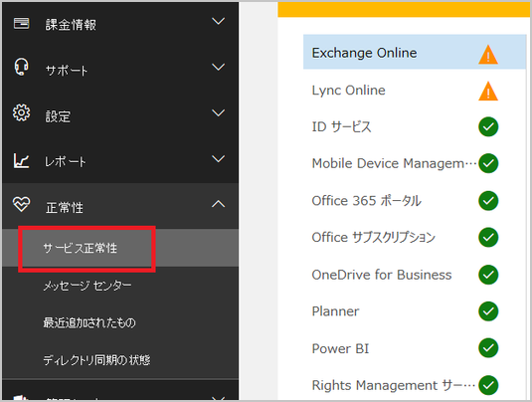Image resolution: width=532 pixels, height=402 pixels.
Task: Expand the レポート section chevron
Action: pos(218,158)
